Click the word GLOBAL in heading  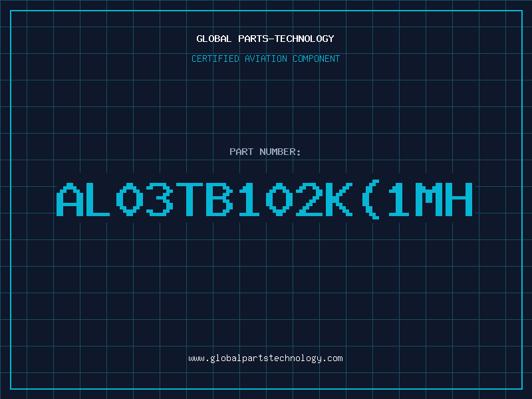213,39
